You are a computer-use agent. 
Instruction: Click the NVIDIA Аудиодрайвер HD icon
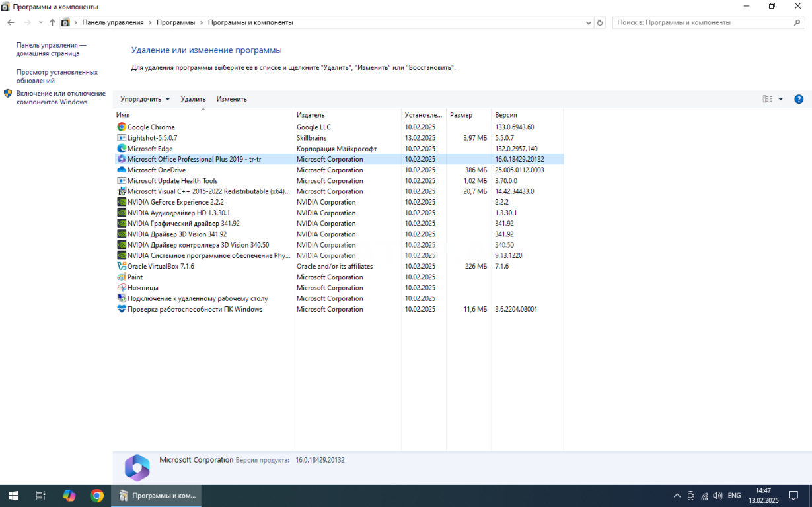point(122,213)
